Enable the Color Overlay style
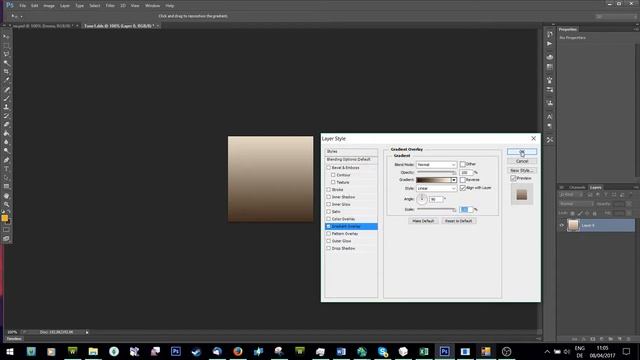 [x=329, y=219]
